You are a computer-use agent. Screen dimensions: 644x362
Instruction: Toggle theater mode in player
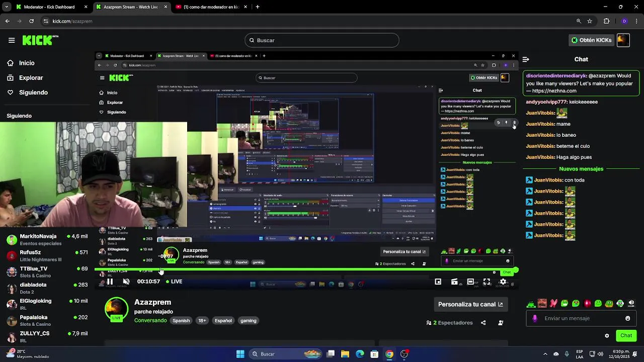click(x=470, y=282)
